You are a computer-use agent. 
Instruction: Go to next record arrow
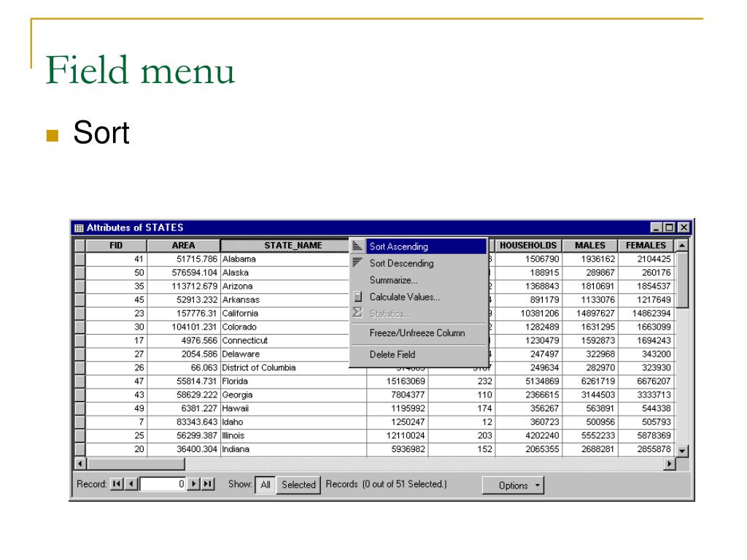[x=193, y=484]
